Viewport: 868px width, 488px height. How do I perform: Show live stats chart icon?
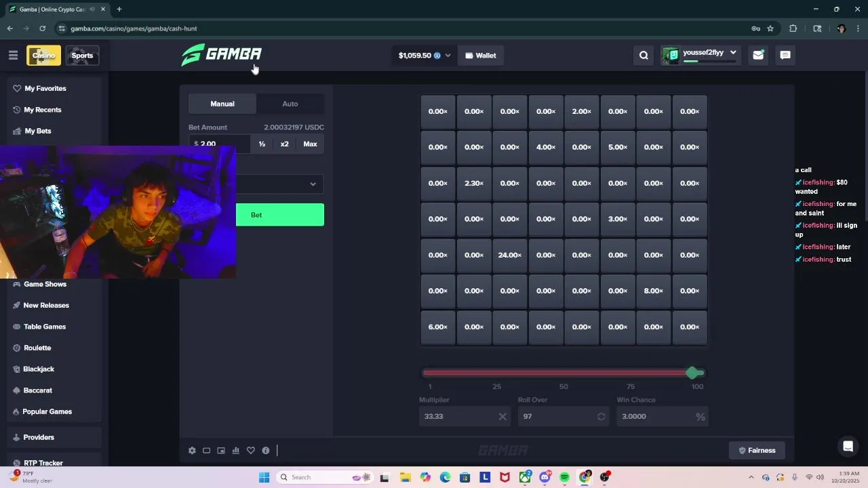click(236, 451)
